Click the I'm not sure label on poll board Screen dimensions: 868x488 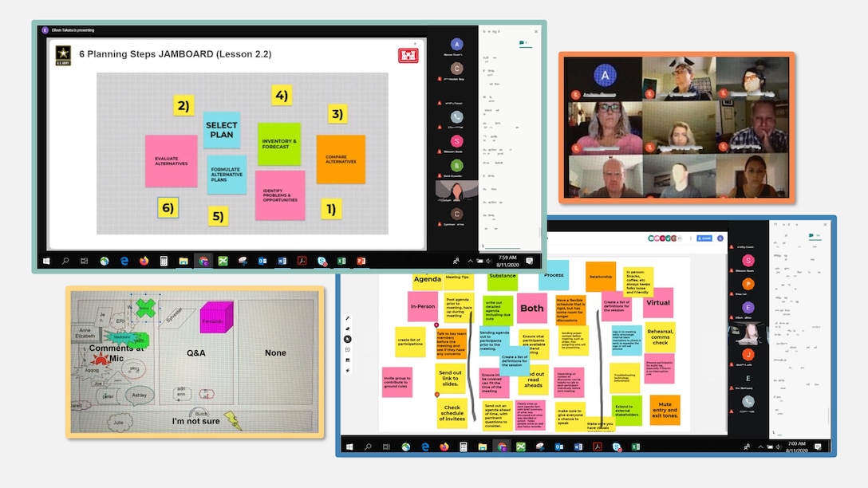click(196, 421)
